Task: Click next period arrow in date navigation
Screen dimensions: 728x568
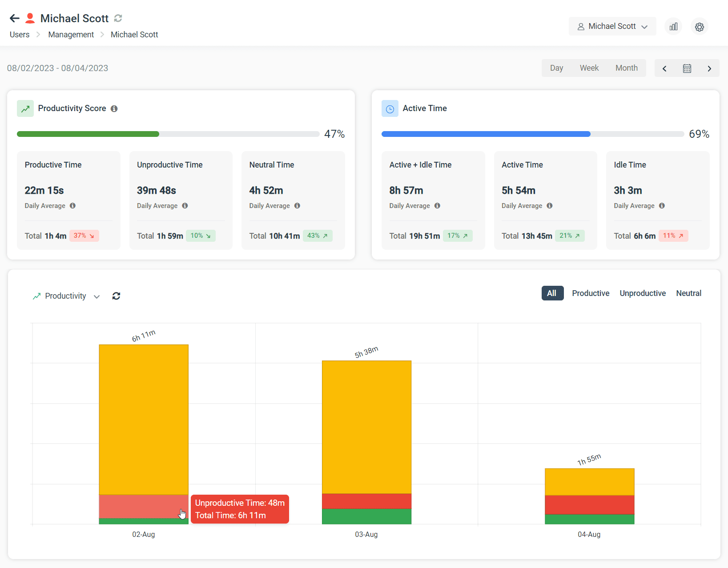Action: 709,68
